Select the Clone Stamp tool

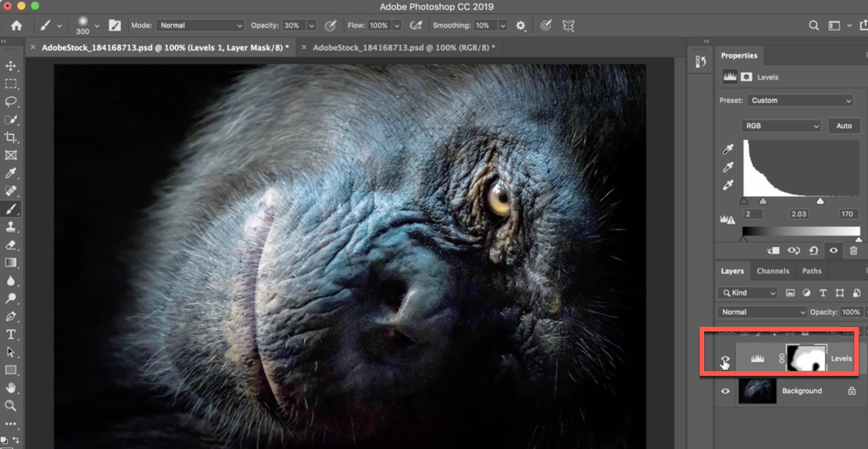pyautogui.click(x=11, y=227)
